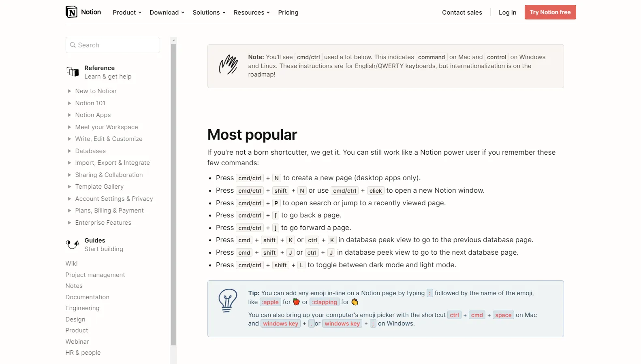This screenshot has height=364, width=641.
Task: Click the Reference book icon in sidebar
Action: pyautogui.click(x=73, y=72)
